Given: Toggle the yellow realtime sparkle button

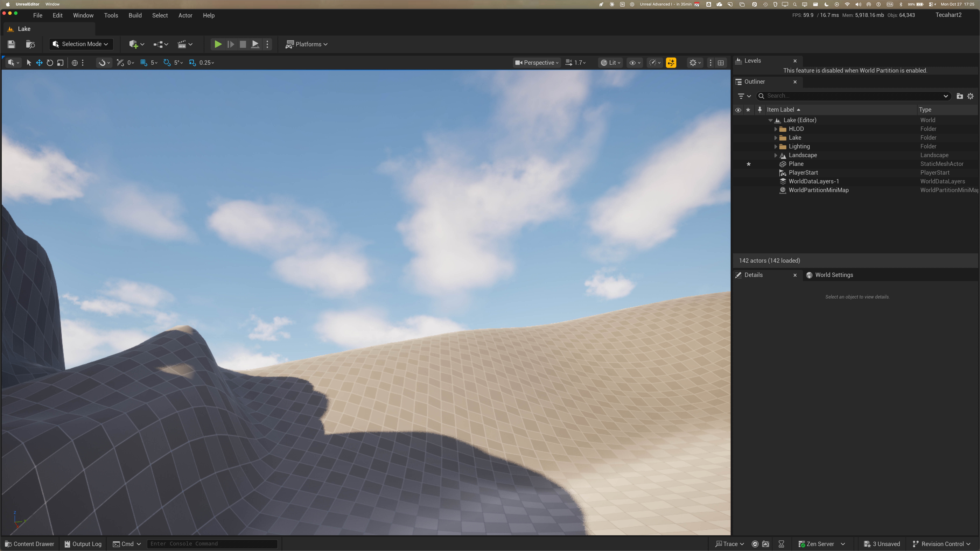Looking at the screenshot, I should pyautogui.click(x=671, y=63).
